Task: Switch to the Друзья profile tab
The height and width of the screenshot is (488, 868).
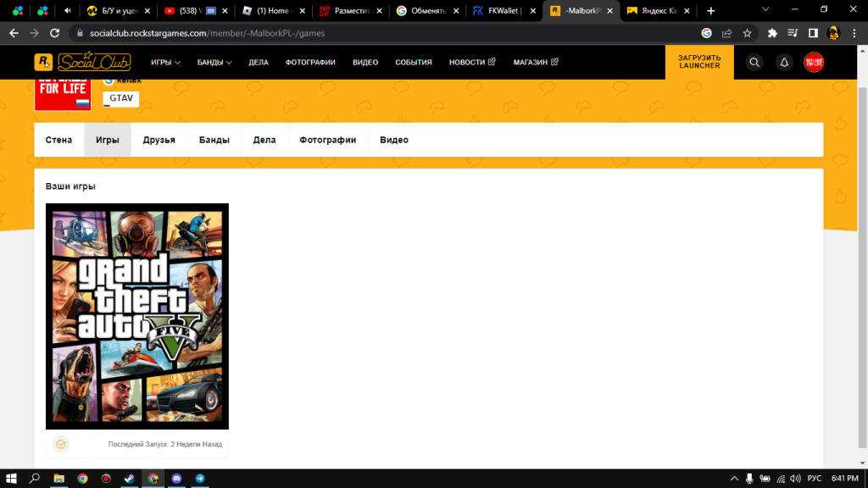Action: click(x=159, y=140)
